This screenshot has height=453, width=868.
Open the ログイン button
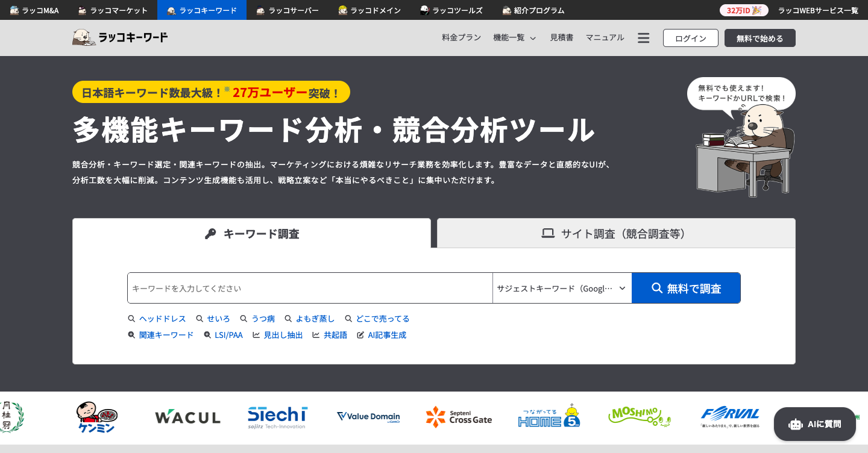690,37
